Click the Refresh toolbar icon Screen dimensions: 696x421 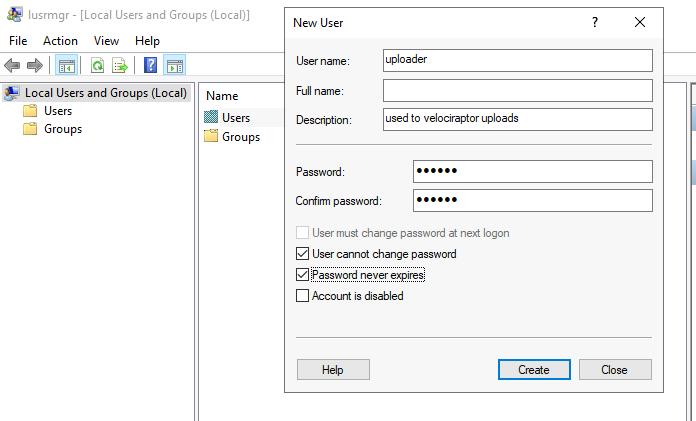point(98,66)
